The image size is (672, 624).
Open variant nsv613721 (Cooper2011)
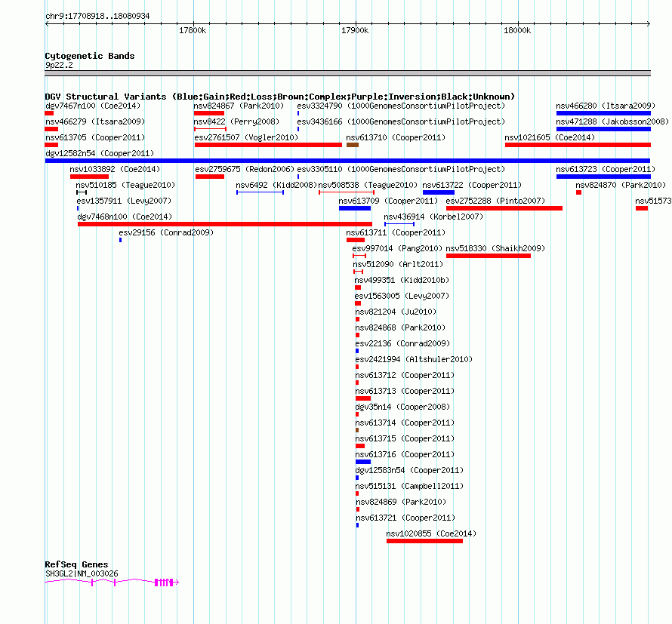pos(406,518)
